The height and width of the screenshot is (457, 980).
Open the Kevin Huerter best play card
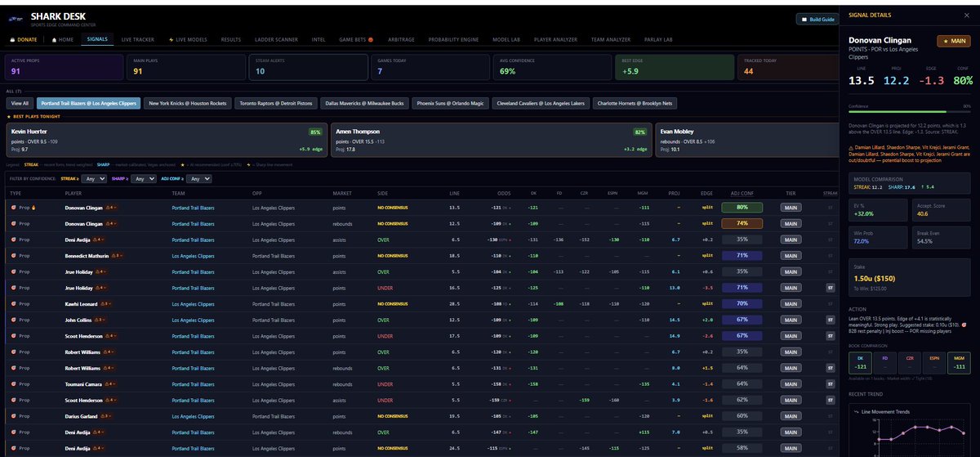[x=167, y=140]
